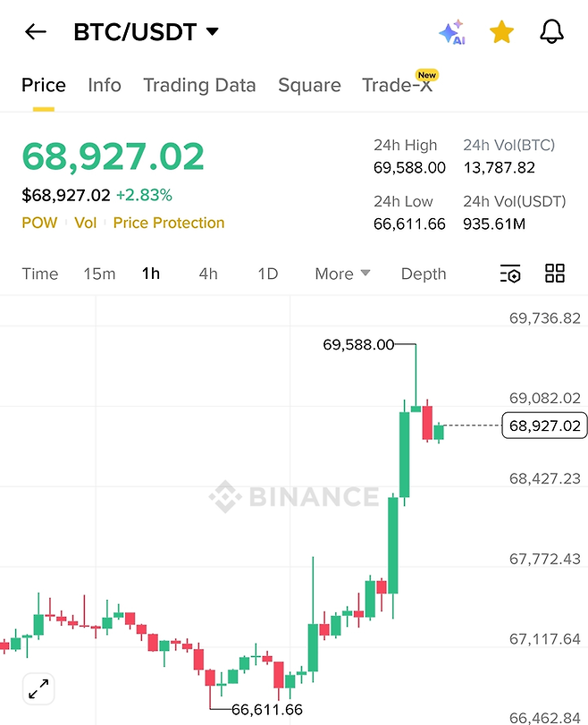Show the Depth chart view
Image resolution: width=588 pixels, height=725 pixels.
coord(424,274)
